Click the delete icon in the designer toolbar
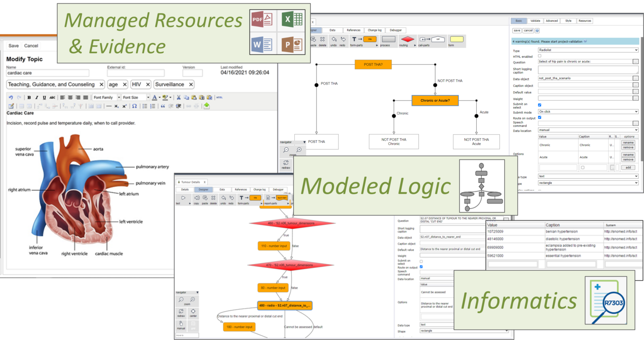 322,39
